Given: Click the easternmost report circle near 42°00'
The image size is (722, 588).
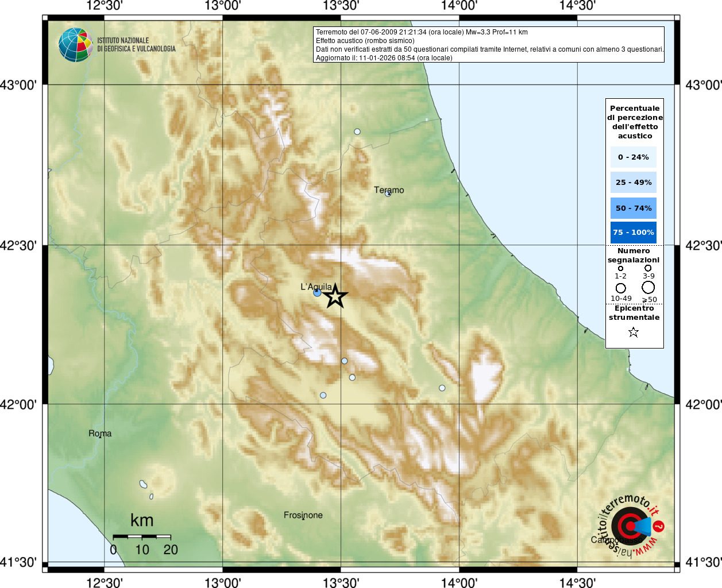Looking at the screenshot, I should pos(442,388).
